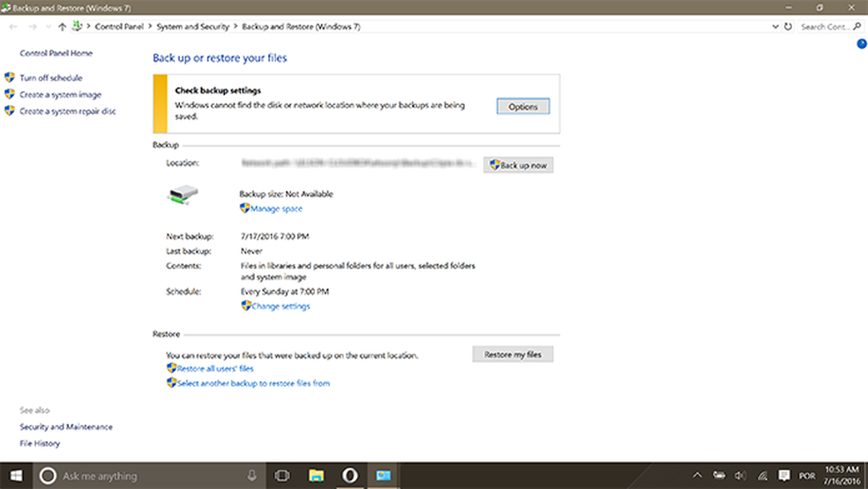
Task: Click the volume speaker tray icon
Action: tap(741, 476)
